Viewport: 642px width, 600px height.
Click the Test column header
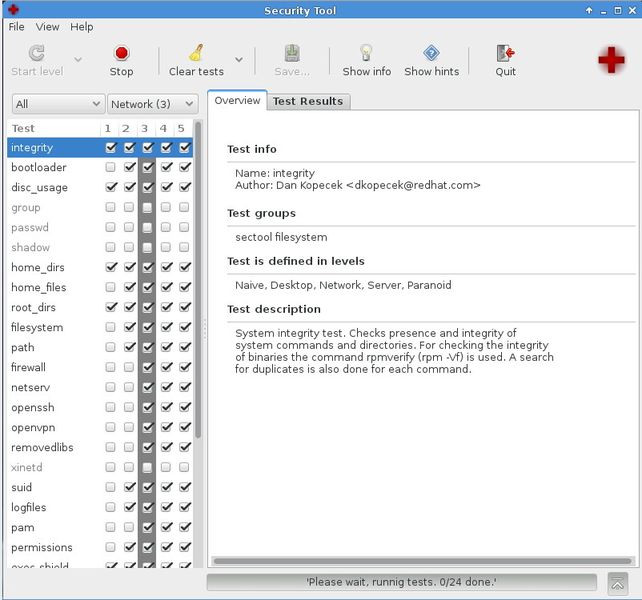click(x=54, y=129)
